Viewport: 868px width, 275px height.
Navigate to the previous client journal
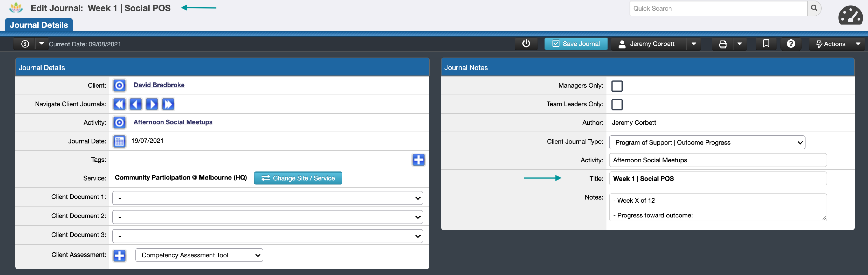135,104
